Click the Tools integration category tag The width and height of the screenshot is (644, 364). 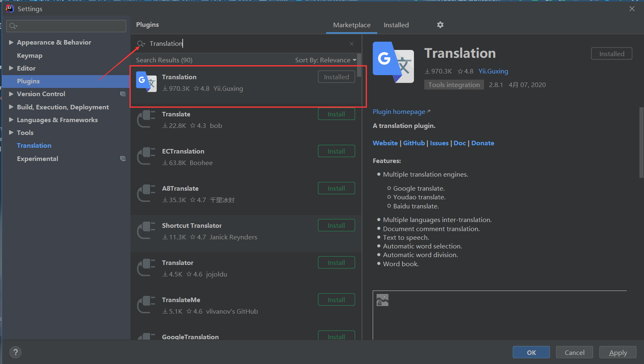tap(454, 85)
